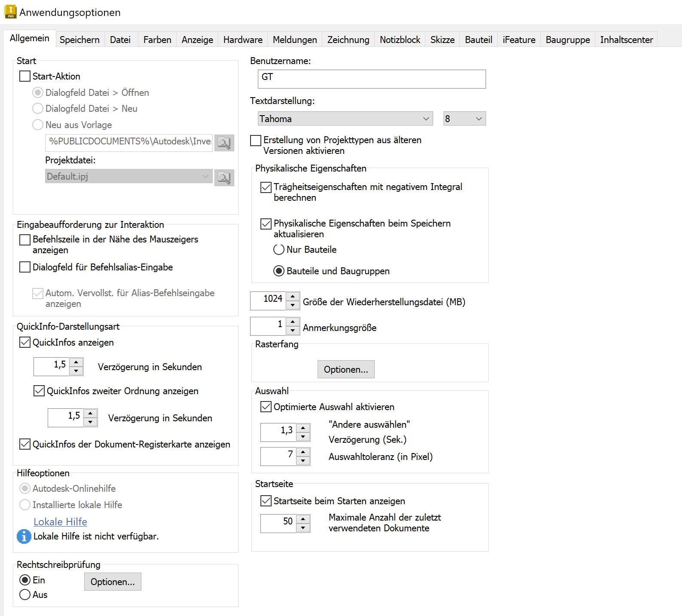This screenshot has height=616, width=682.
Task: Select the Allgemein tab
Action: pyautogui.click(x=30, y=38)
